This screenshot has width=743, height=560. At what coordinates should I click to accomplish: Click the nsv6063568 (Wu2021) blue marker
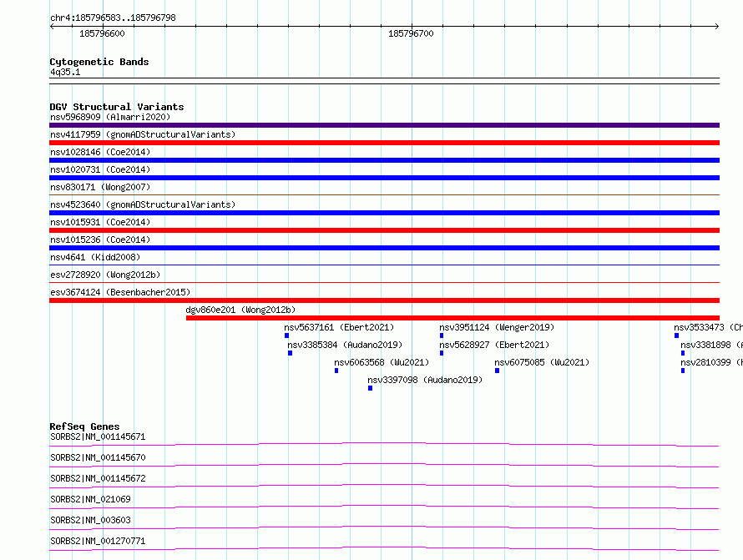[x=336, y=371]
